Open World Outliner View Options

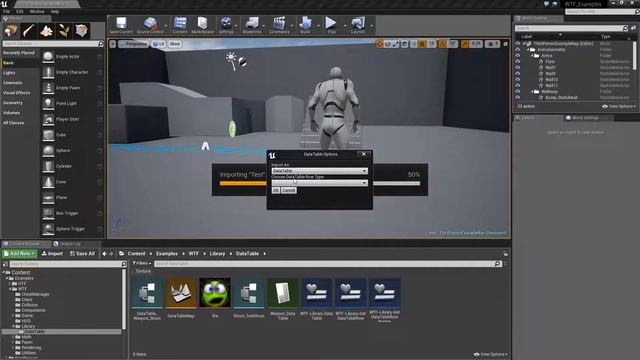coord(619,106)
